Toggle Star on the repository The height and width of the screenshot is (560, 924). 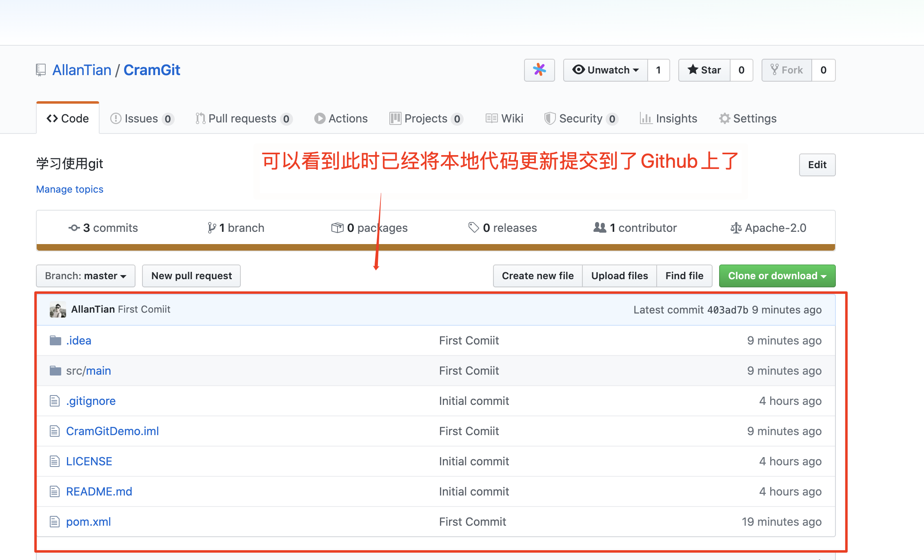(x=704, y=70)
